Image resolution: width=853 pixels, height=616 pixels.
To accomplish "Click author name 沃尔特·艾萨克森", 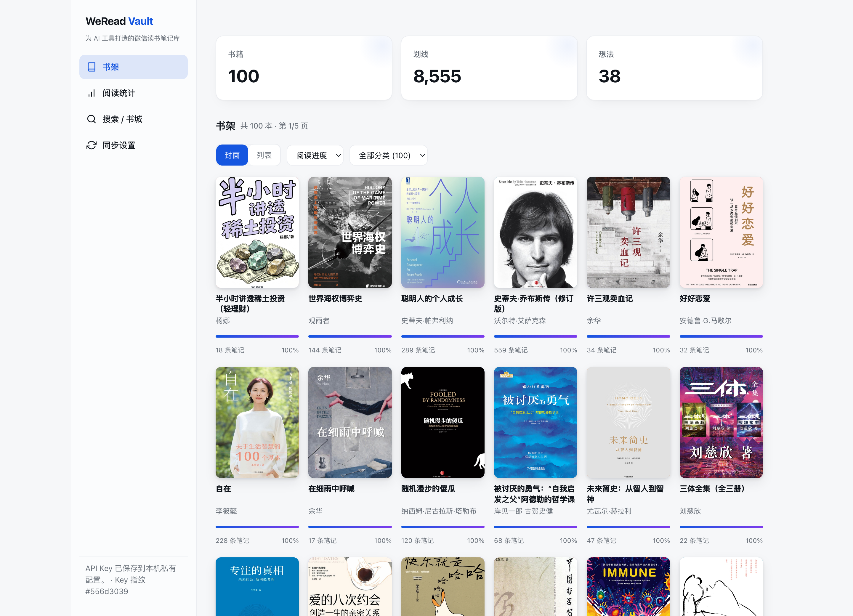I will point(520,321).
